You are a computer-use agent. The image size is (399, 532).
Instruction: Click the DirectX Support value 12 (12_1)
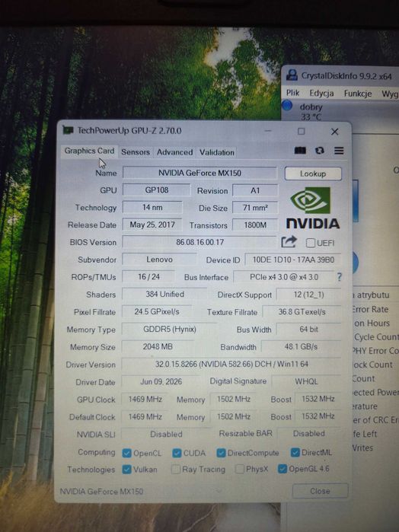coord(308,295)
